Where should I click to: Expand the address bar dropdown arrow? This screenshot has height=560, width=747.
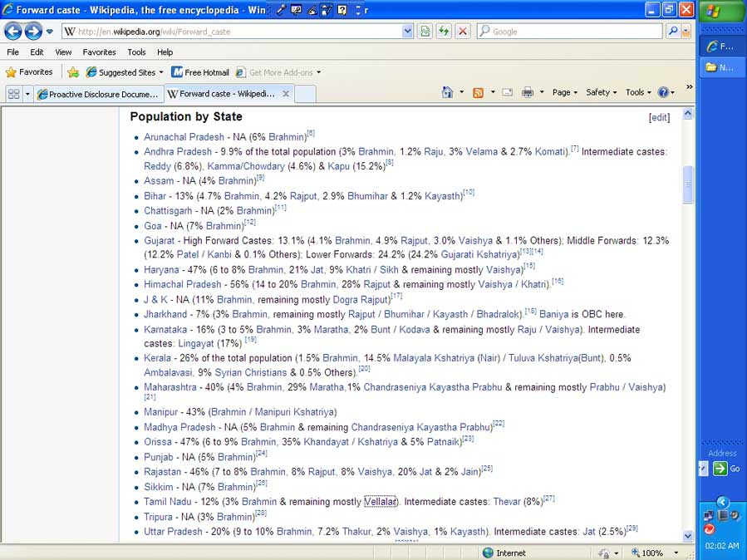click(407, 32)
